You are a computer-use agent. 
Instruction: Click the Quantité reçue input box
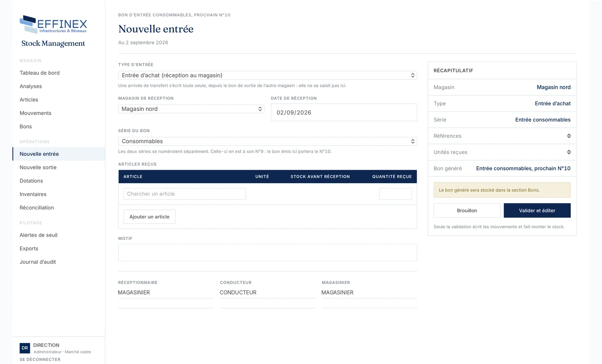[395, 194]
